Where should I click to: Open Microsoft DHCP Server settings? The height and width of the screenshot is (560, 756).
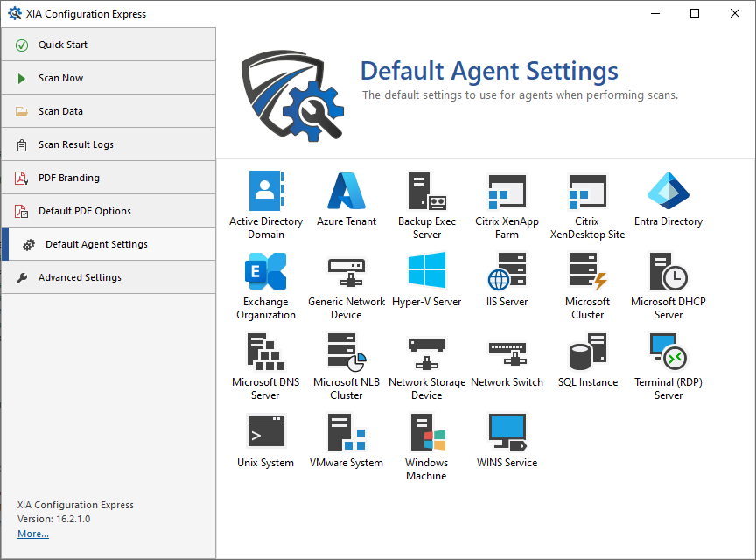668,285
